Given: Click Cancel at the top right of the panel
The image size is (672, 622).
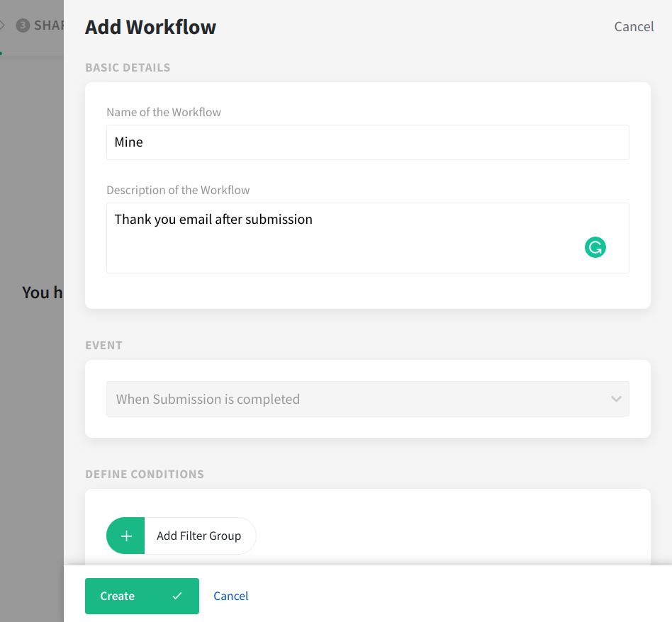Looking at the screenshot, I should (x=634, y=27).
